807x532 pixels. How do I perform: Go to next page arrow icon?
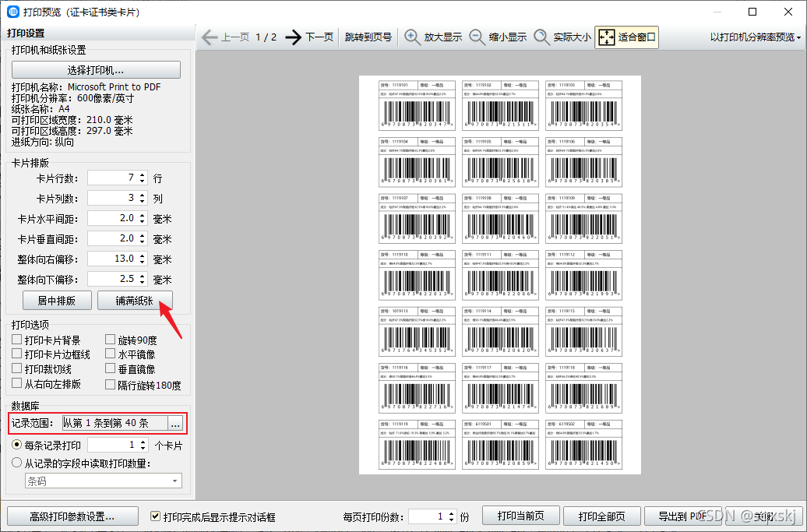[x=294, y=37]
